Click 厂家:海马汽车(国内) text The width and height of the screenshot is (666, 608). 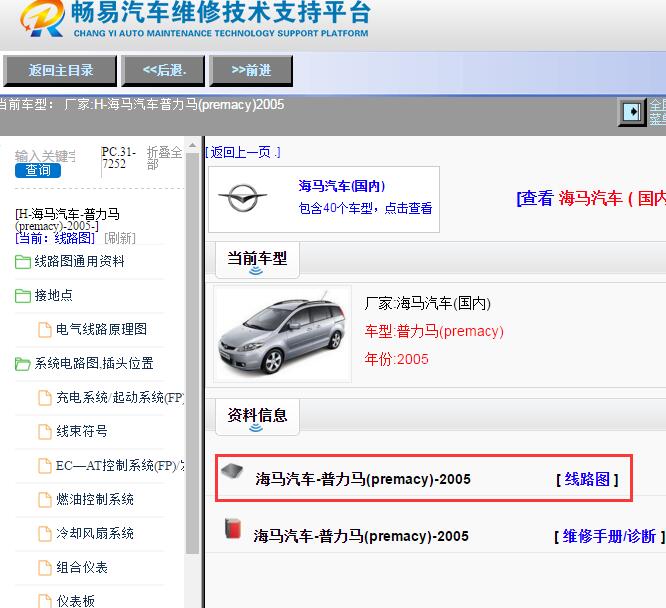428,303
